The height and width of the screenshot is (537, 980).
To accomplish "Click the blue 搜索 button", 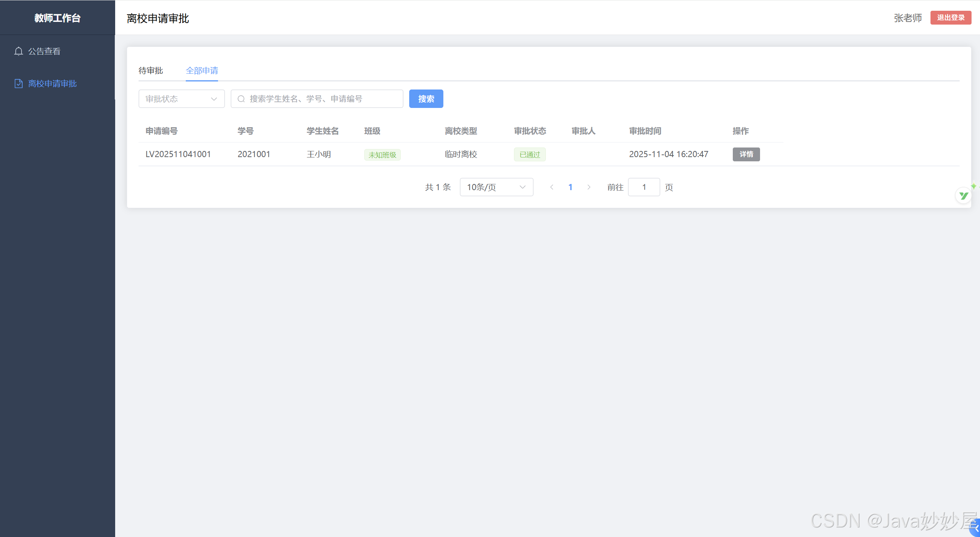I will 426,99.
